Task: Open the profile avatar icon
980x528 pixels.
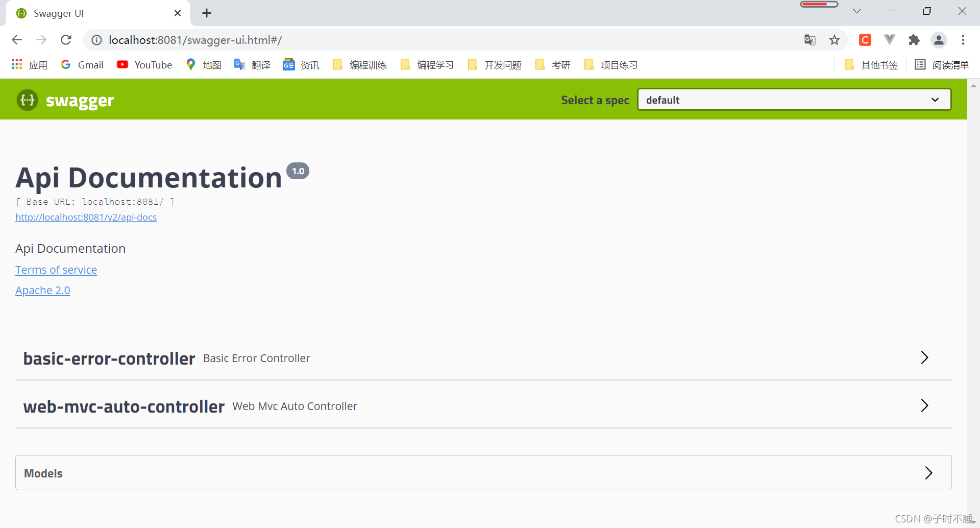Action: click(x=939, y=40)
